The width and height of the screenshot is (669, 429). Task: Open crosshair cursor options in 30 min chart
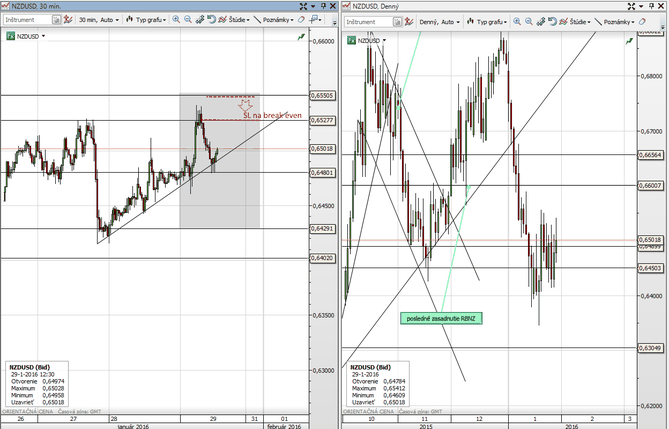(315, 20)
